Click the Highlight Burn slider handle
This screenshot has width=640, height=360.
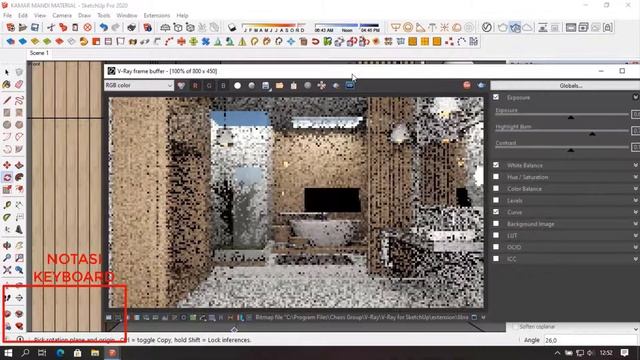pyautogui.click(x=592, y=133)
